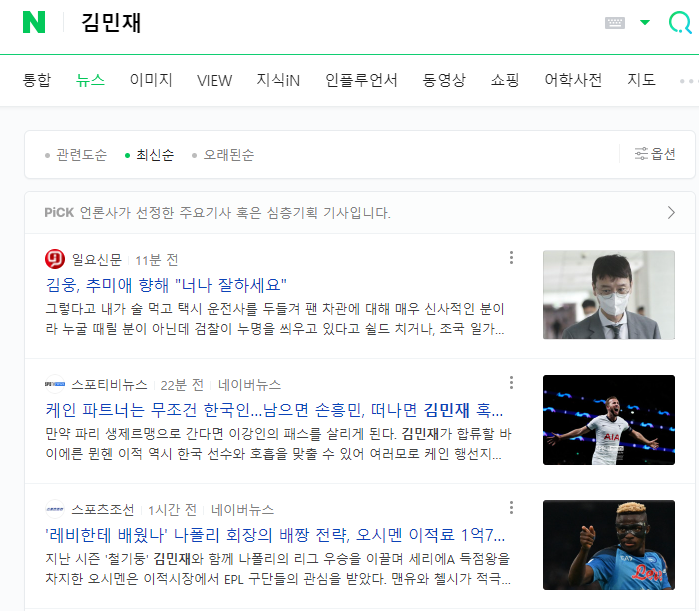Open the 일요신문 red publisher logo
This screenshot has height=611, width=699.
click(x=55, y=259)
